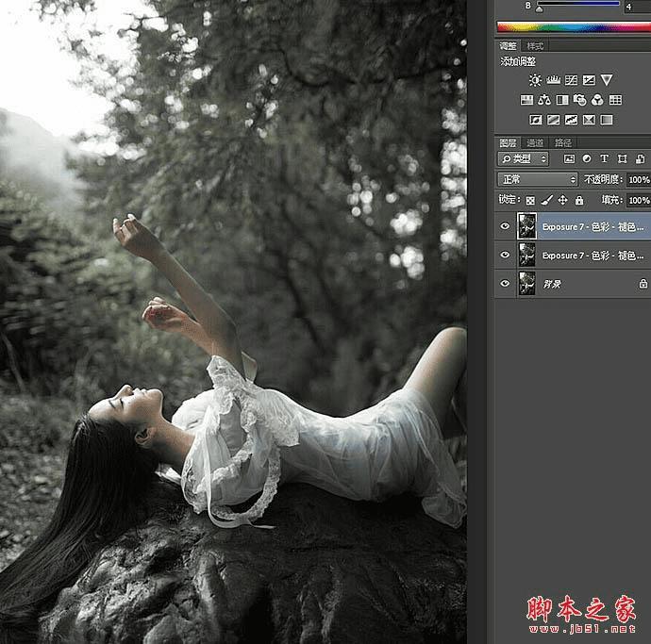Switch to the 通道 tab
This screenshot has height=644, width=651.
pos(535,143)
